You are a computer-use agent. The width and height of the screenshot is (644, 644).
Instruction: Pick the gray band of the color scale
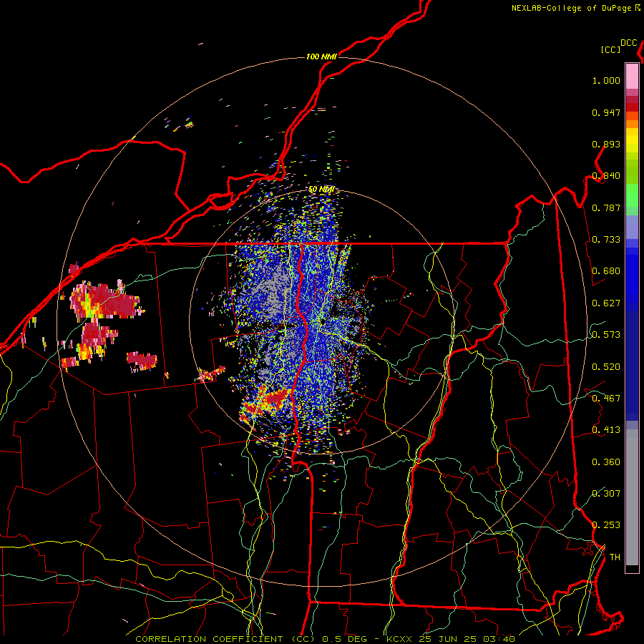pos(632,497)
